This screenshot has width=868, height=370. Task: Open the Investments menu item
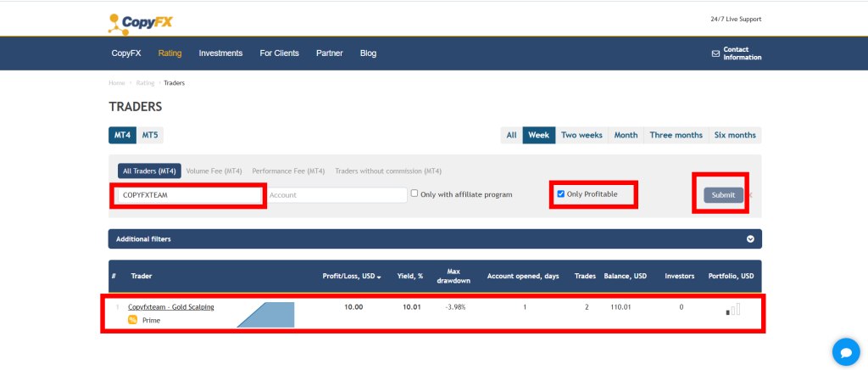click(x=221, y=53)
